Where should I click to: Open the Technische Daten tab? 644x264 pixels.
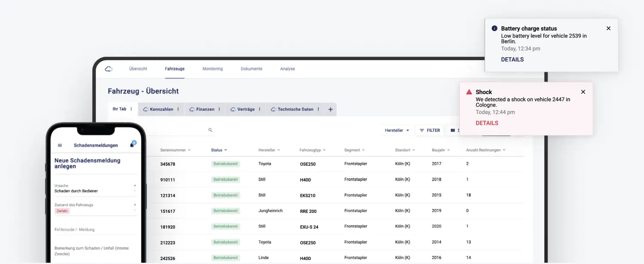[295, 110]
